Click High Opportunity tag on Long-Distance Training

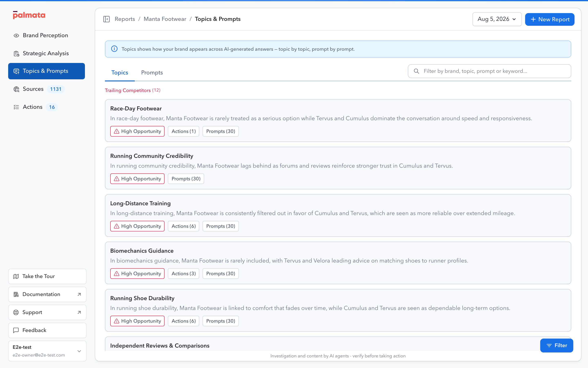click(x=137, y=226)
